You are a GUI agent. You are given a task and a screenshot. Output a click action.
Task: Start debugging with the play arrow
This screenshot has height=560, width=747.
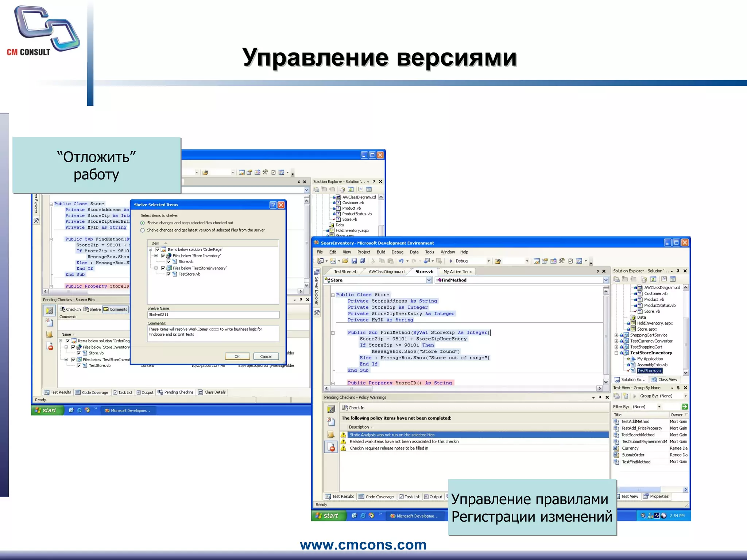pyautogui.click(x=451, y=261)
